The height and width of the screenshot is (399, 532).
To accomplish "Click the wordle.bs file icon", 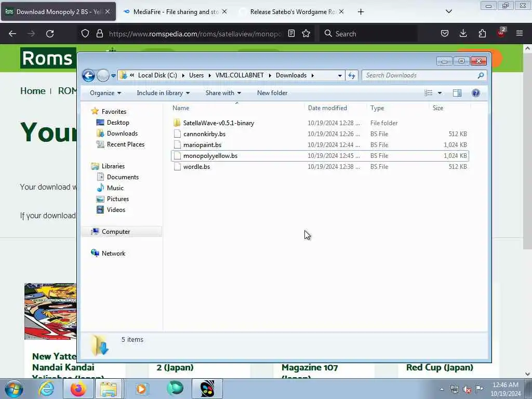I will coord(177,167).
